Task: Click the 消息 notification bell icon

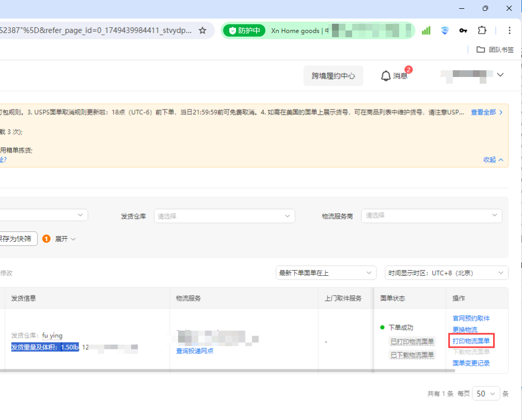Action: click(x=386, y=76)
